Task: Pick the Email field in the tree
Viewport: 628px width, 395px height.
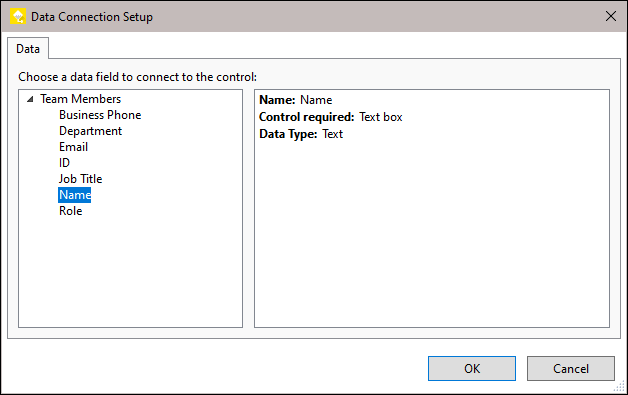Action: point(73,147)
